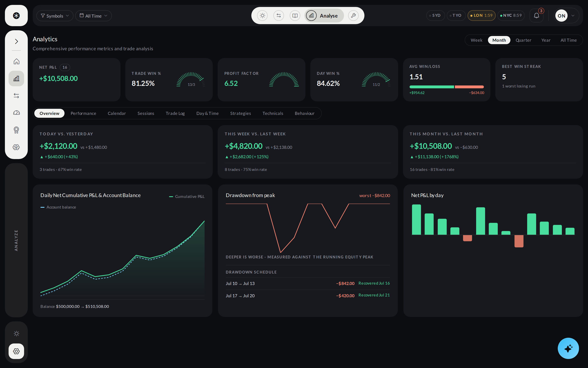Screen dimensions: 588x368
Task: Switch to the Behaviour tab
Action: tap(304, 113)
